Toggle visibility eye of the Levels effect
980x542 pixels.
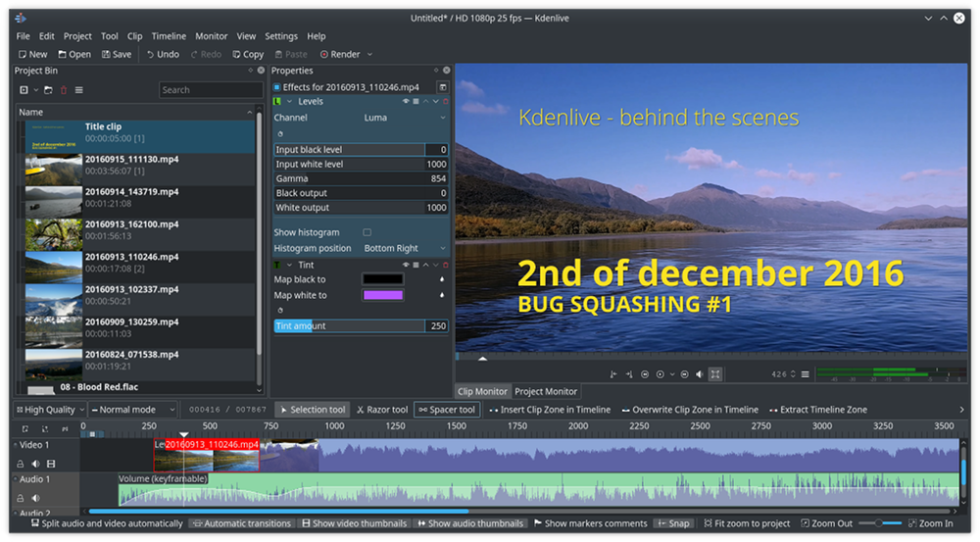(406, 101)
